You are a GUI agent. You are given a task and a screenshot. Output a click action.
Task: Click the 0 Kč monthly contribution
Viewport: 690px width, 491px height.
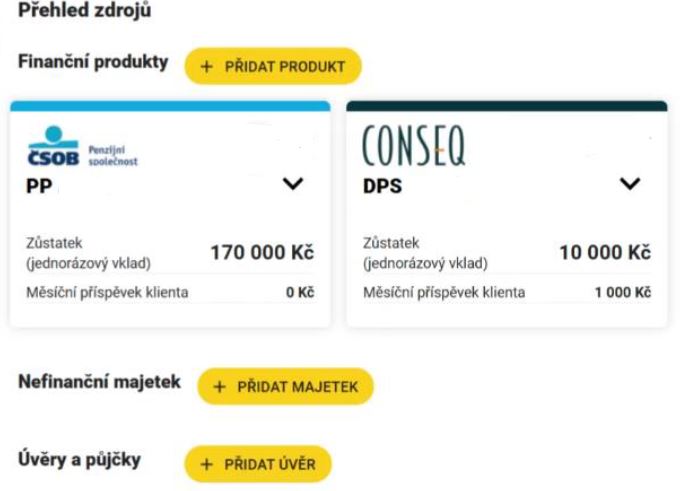click(x=300, y=293)
